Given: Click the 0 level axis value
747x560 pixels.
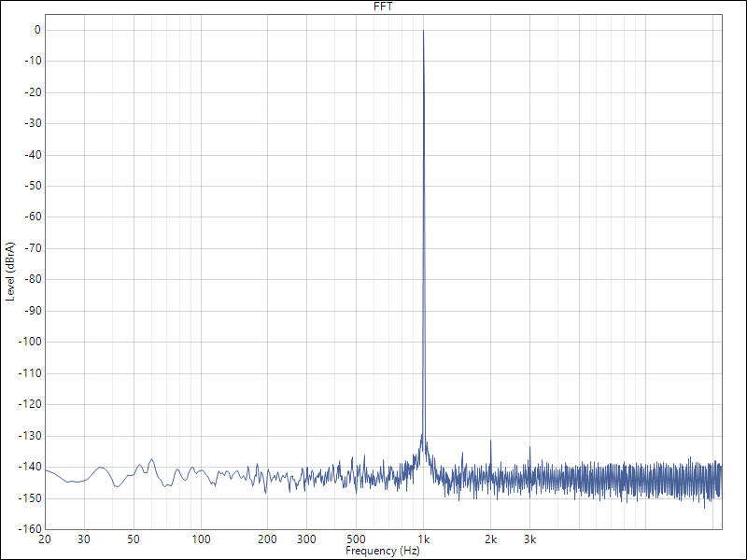Looking at the screenshot, I should coord(37,30).
